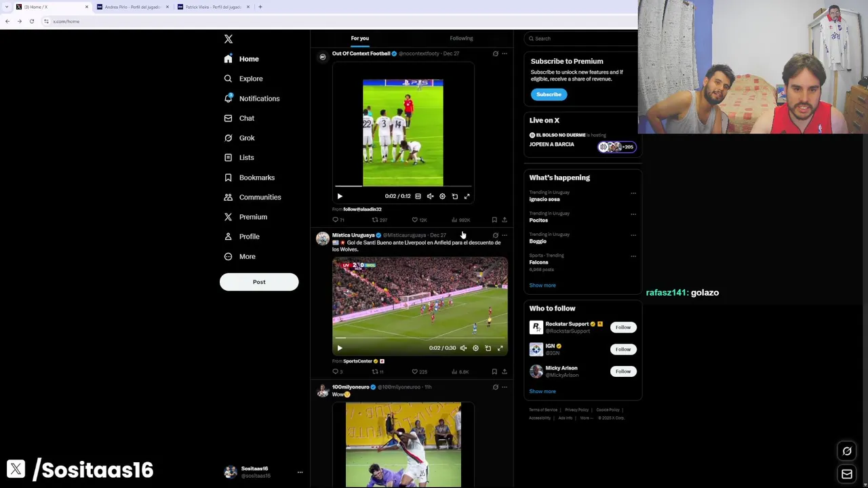Viewport: 868px width, 488px height.
Task: Show more under Who to follow
Action: [x=542, y=391]
